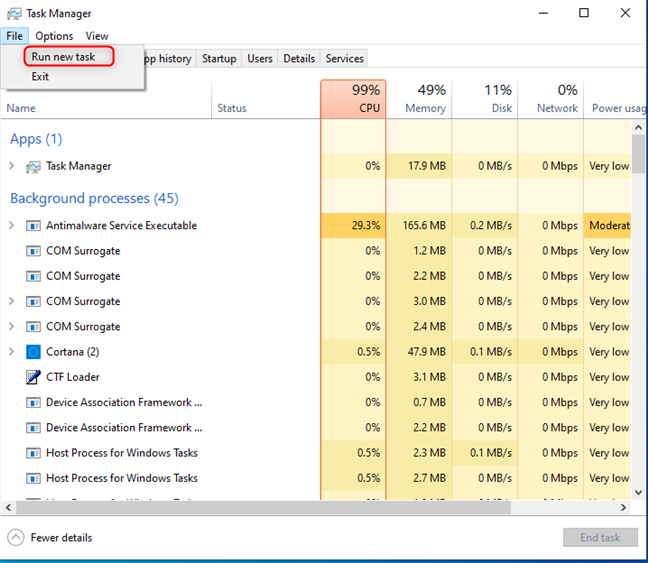
Task: Sort by the Power usage column header
Action: click(616, 99)
